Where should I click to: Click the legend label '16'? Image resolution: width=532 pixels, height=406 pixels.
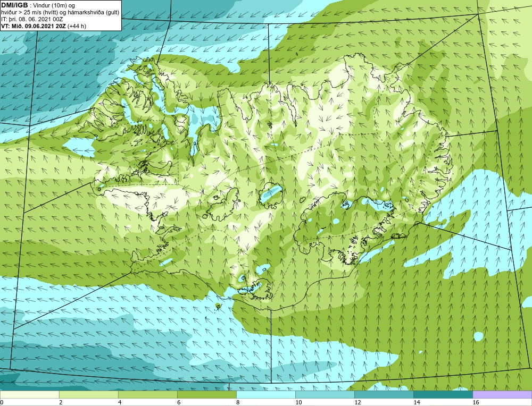(476, 402)
